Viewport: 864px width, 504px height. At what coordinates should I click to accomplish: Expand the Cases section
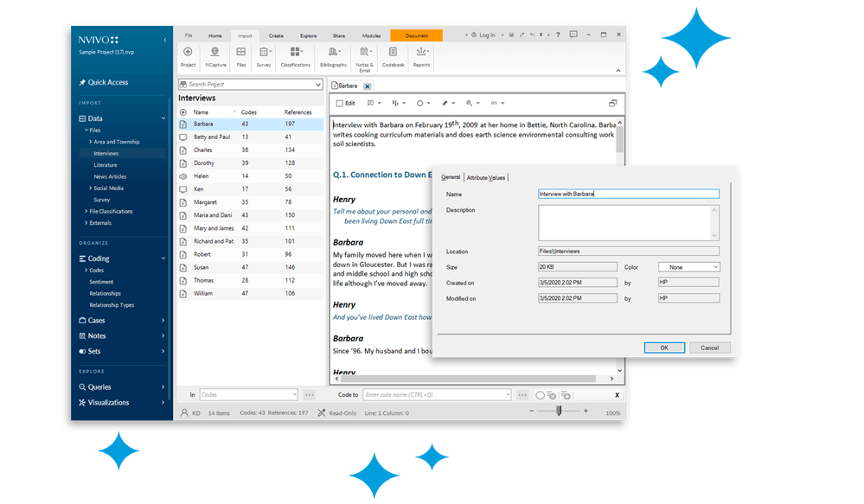click(163, 320)
